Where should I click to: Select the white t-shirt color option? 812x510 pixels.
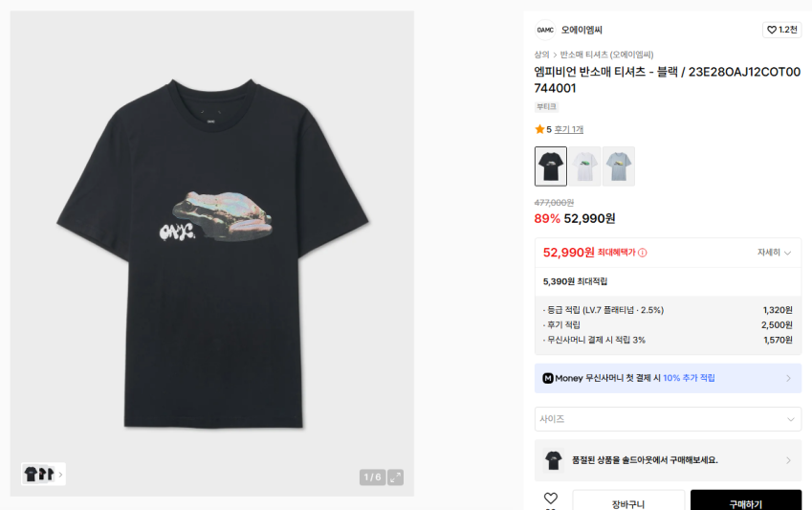[584, 166]
